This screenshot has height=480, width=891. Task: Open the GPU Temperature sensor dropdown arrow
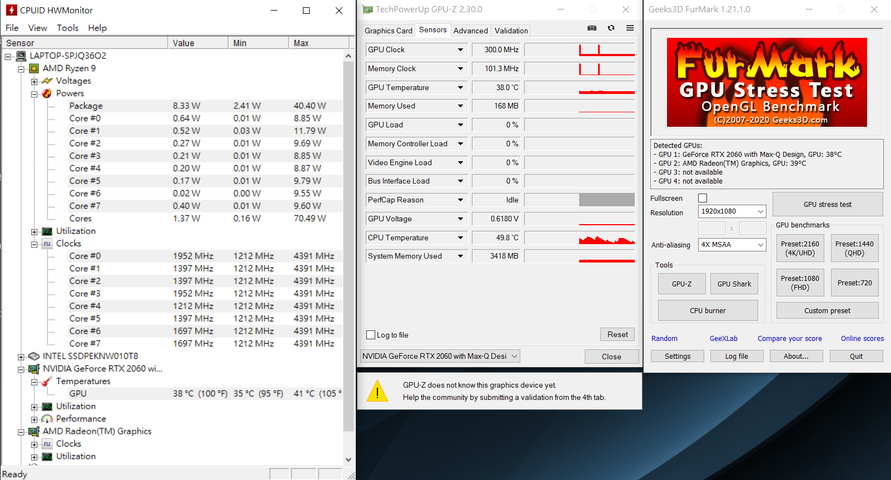[460, 87]
